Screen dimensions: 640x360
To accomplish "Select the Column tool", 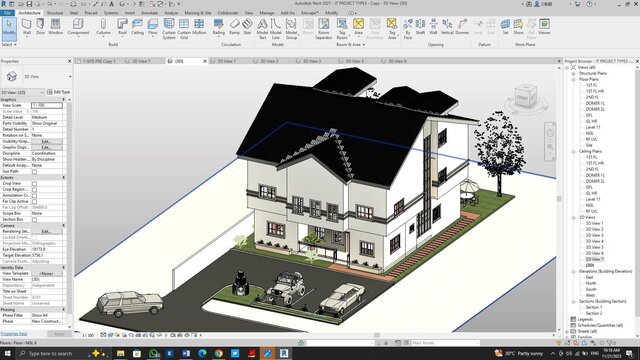I will pos(103,27).
